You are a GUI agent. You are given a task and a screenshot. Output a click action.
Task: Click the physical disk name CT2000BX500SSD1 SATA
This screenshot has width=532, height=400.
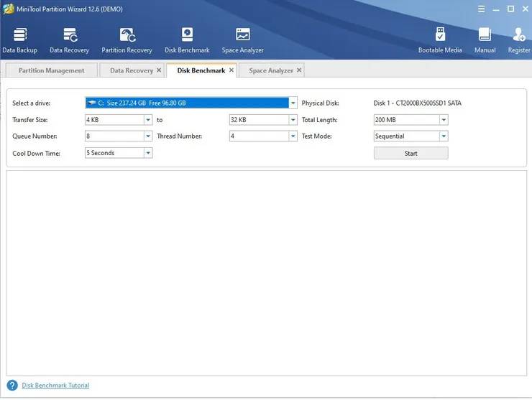[428, 103]
